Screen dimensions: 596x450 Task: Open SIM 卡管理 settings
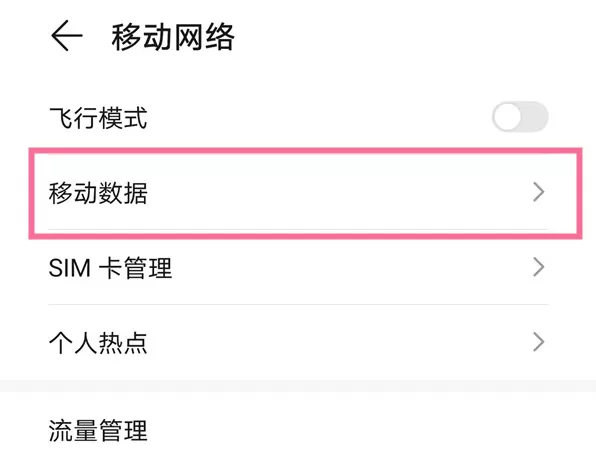[298, 268]
